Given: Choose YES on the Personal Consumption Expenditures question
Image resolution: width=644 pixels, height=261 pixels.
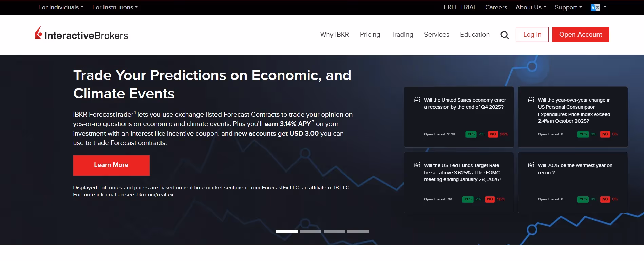Looking at the screenshot, I should tap(583, 134).
